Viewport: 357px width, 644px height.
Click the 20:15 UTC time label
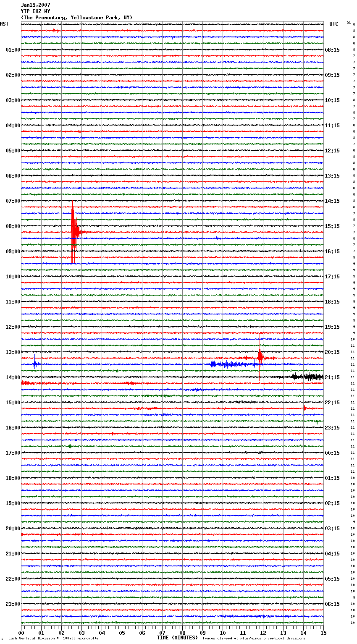click(332, 352)
